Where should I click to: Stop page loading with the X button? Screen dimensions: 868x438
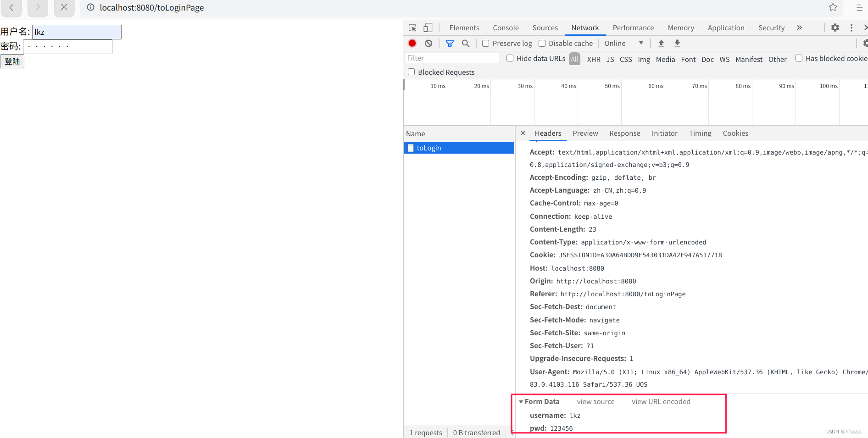(x=64, y=7)
